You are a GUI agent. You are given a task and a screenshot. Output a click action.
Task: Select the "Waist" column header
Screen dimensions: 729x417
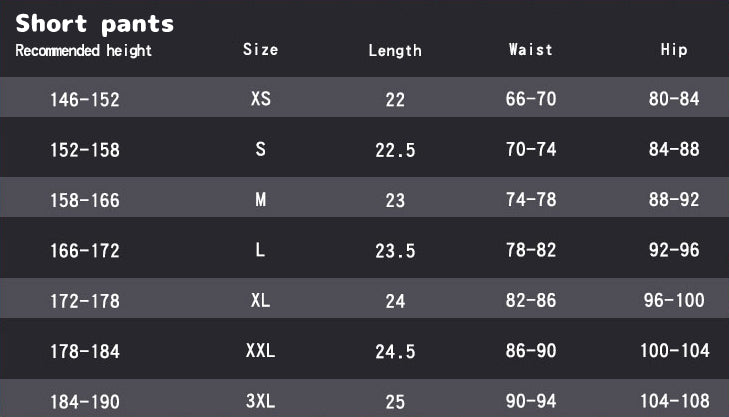(x=530, y=49)
